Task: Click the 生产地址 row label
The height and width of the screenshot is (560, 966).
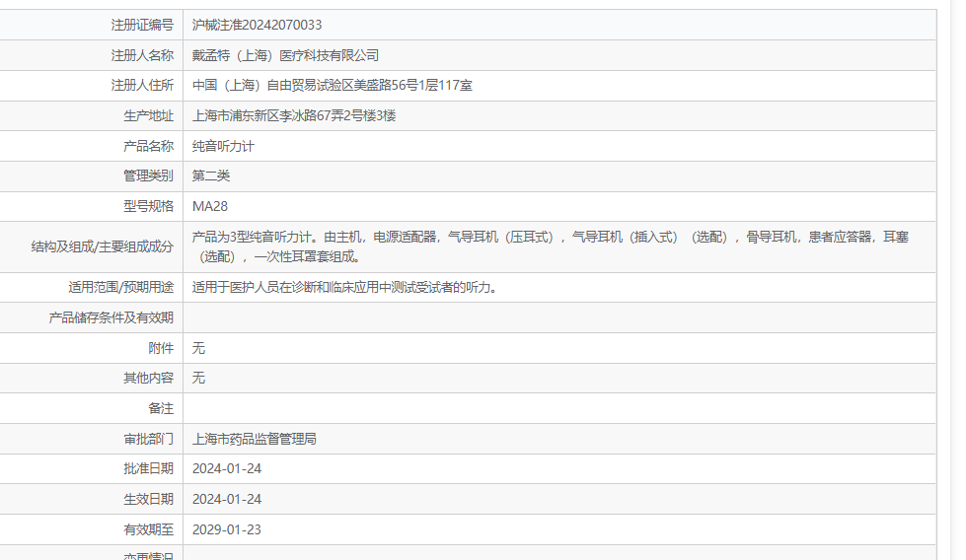Action: click(148, 115)
